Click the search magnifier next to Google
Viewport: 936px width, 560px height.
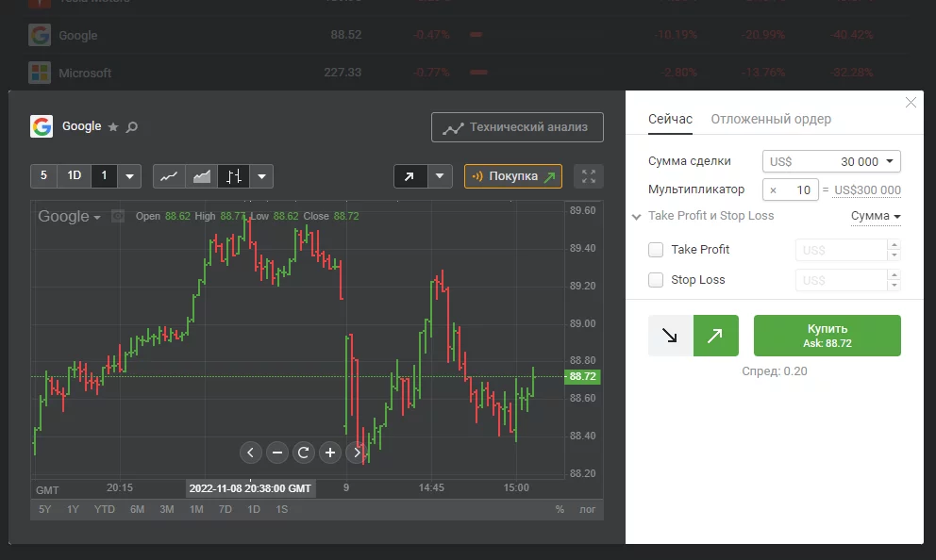click(132, 127)
